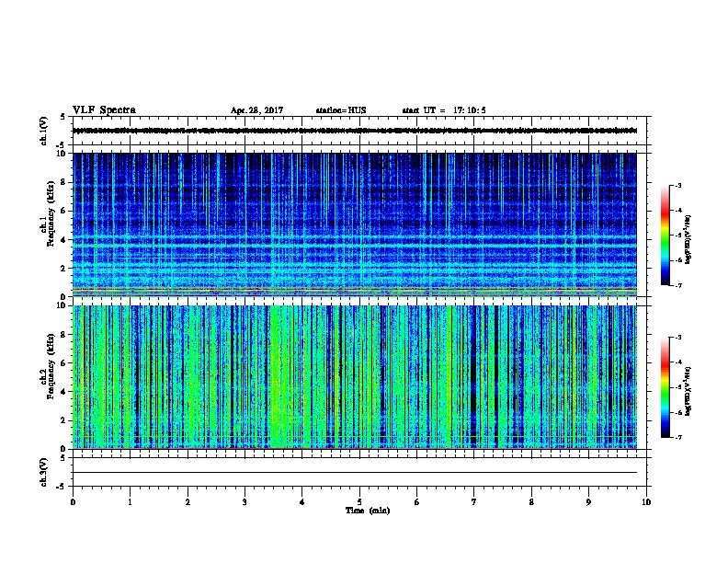Viewport: 728px width, 563px height.
Task: Click the "6" kHz tick on ch.1 frequency axis
Action: [63, 211]
